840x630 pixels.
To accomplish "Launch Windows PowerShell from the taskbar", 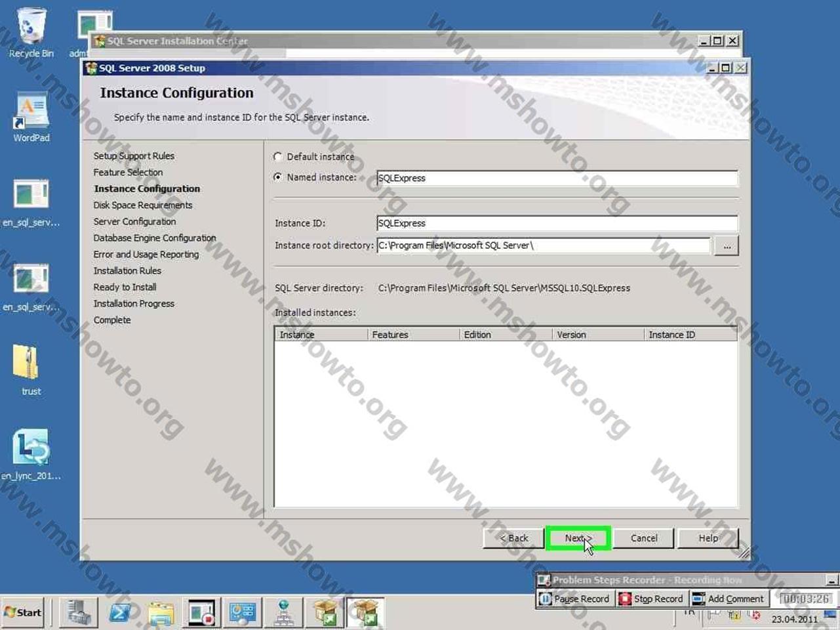I will pos(120,613).
